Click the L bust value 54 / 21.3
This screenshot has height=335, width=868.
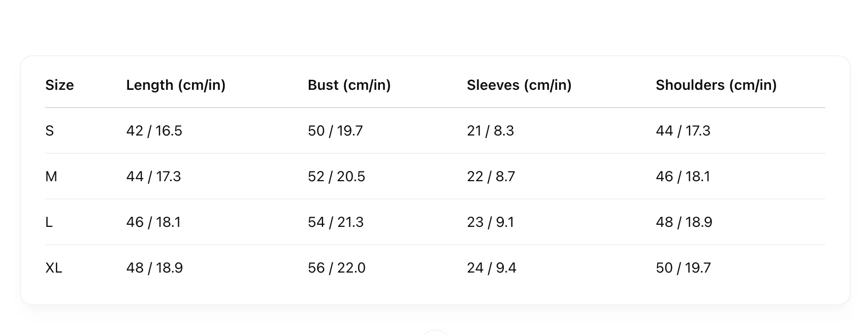coord(335,222)
